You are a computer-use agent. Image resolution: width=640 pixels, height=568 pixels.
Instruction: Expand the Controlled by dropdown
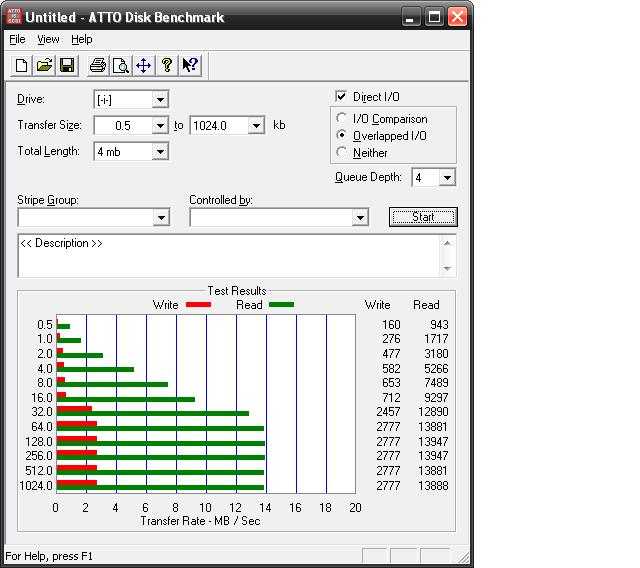coord(360,217)
